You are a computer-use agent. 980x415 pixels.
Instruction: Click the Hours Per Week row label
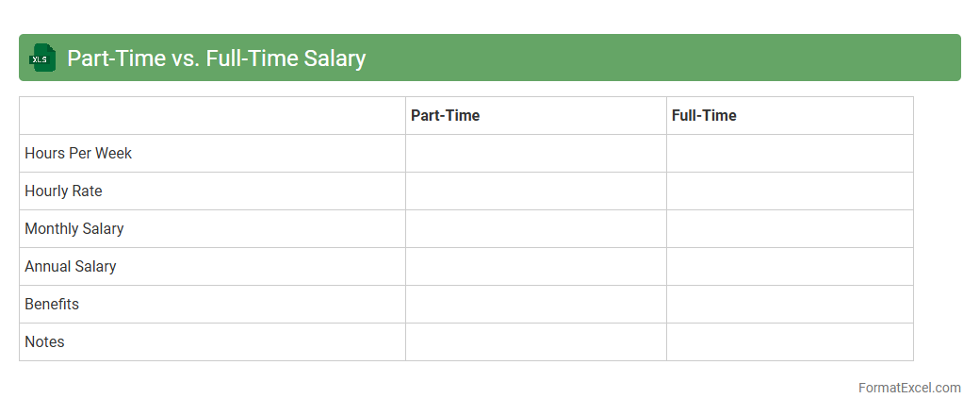(78, 153)
